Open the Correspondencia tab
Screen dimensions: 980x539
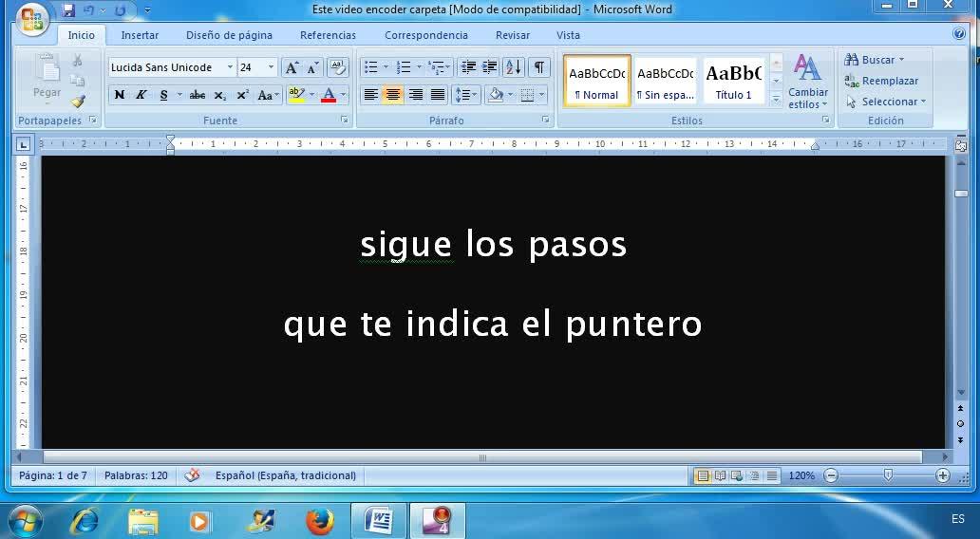point(426,36)
